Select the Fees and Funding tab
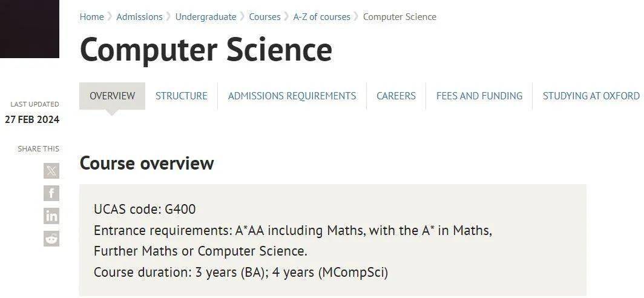This screenshot has height=298, width=644. click(x=479, y=96)
